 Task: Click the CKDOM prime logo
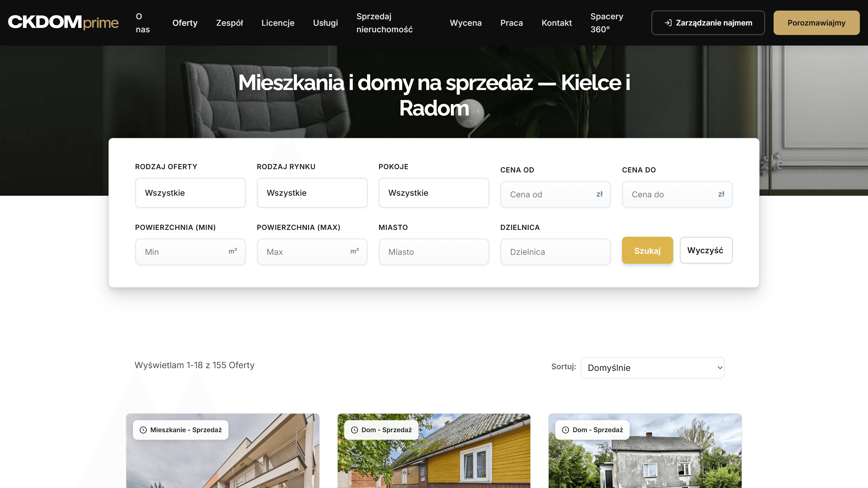[x=63, y=22]
